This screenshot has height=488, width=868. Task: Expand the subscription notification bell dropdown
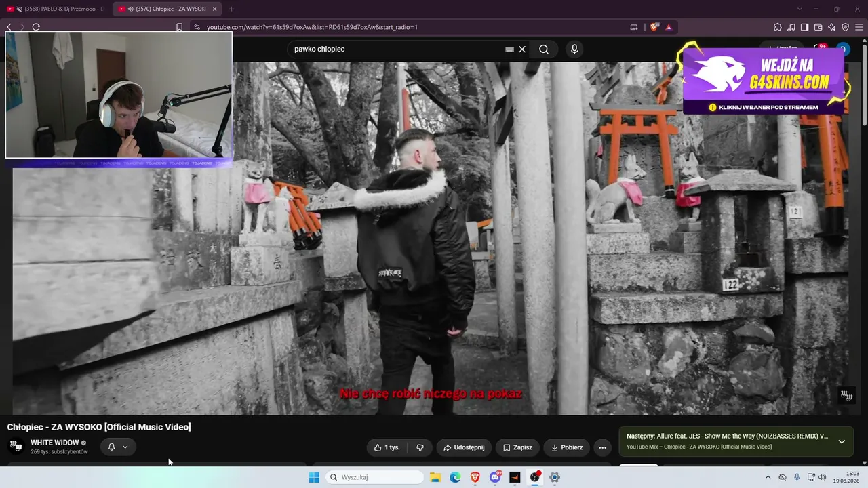(118, 447)
